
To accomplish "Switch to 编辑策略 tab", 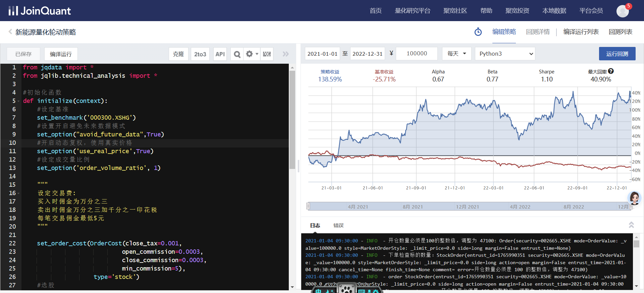I will click(504, 32).
